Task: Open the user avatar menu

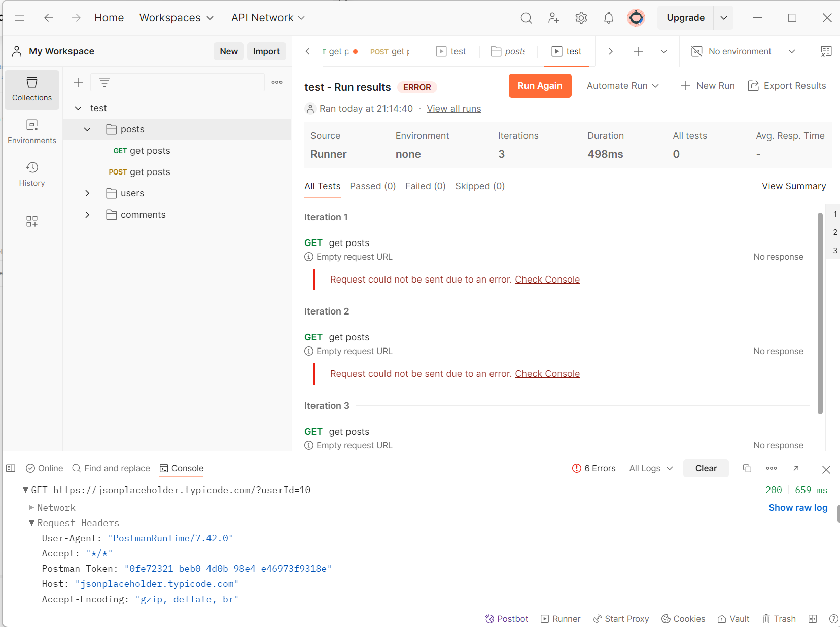Action: [636, 18]
